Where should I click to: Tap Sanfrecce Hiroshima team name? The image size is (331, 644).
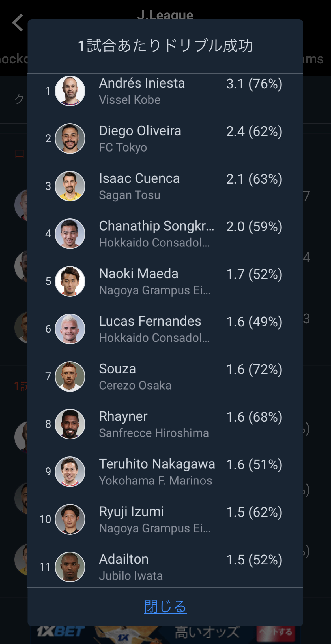click(154, 433)
